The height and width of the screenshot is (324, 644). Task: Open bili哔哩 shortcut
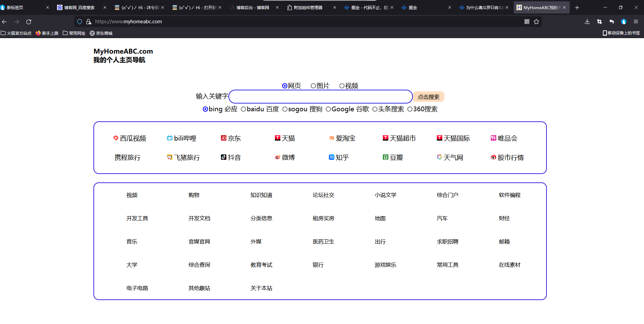(182, 138)
